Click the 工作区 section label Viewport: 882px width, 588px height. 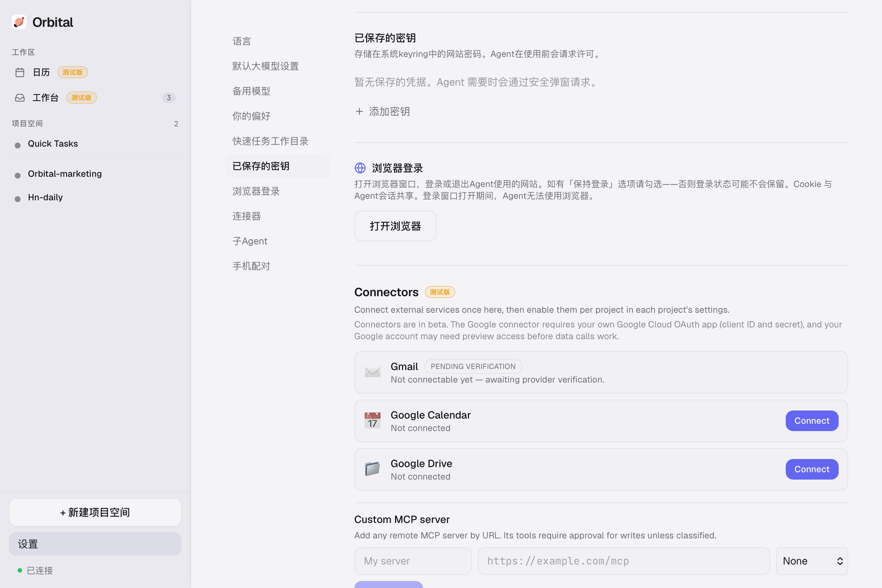pyautogui.click(x=23, y=52)
